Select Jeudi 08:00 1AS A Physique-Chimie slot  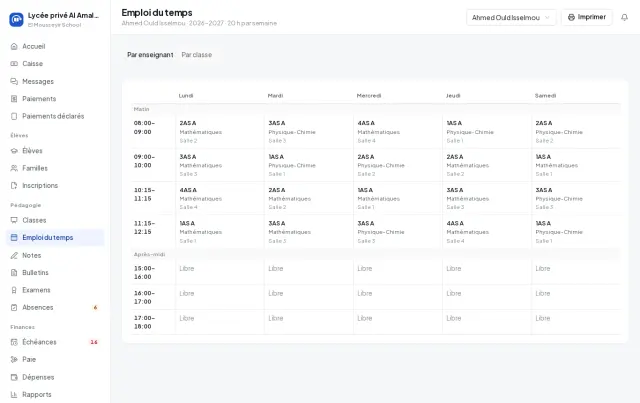pyautogui.click(x=487, y=131)
